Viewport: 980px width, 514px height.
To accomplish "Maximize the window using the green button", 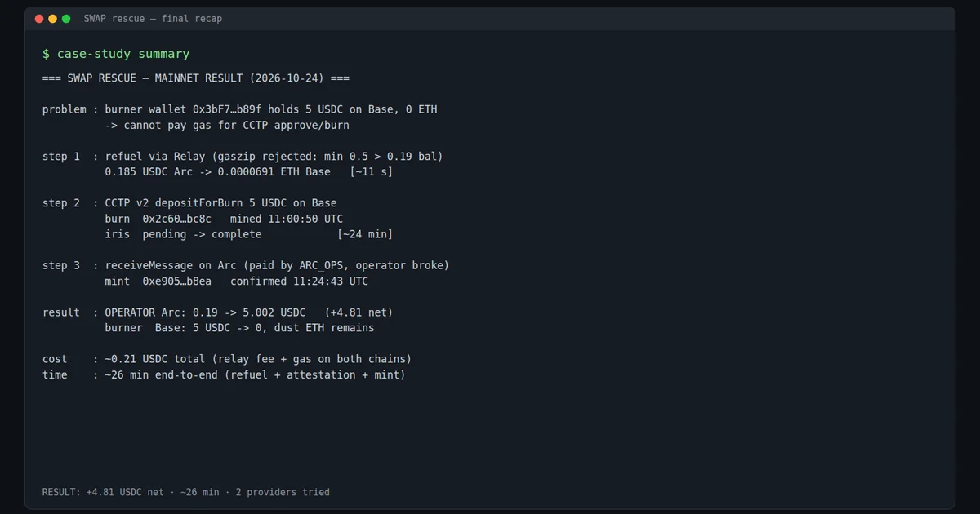I will [66, 19].
